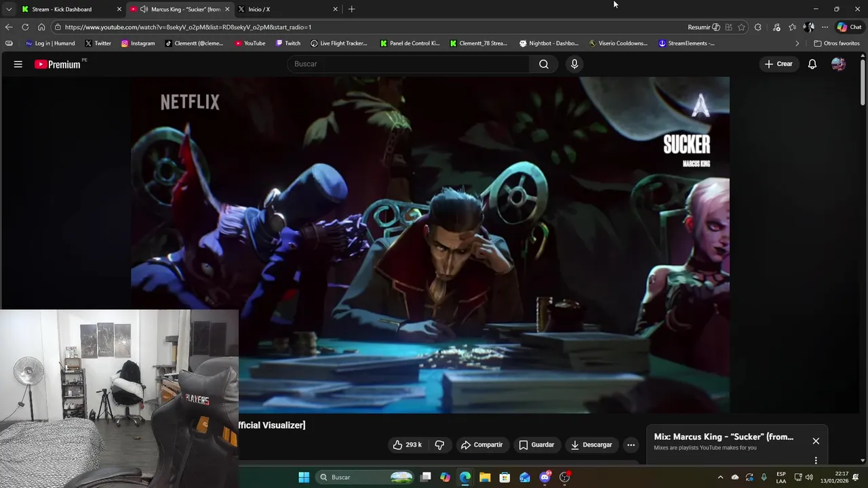Open Live Flight Tracker bookmark
Screen dimensions: 868x488
click(x=339, y=43)
